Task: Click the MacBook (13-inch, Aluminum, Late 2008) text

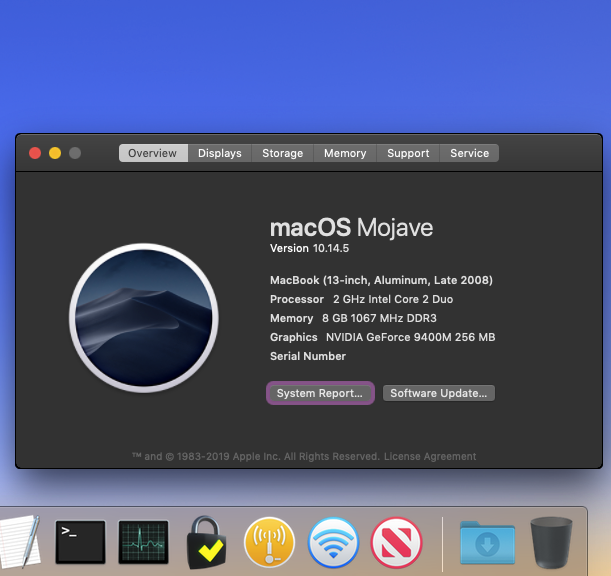Action: point(381,280)
